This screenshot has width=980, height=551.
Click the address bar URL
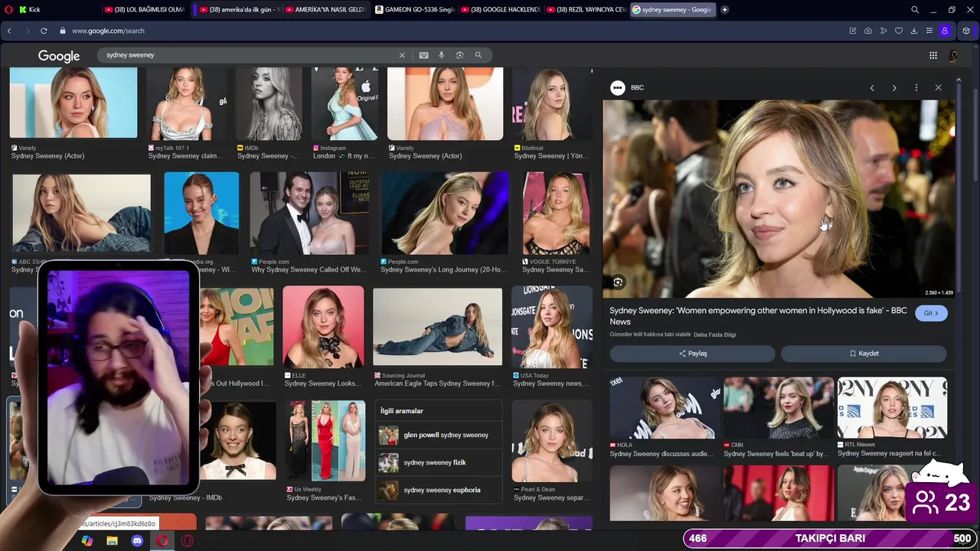[x=108, y=31]
